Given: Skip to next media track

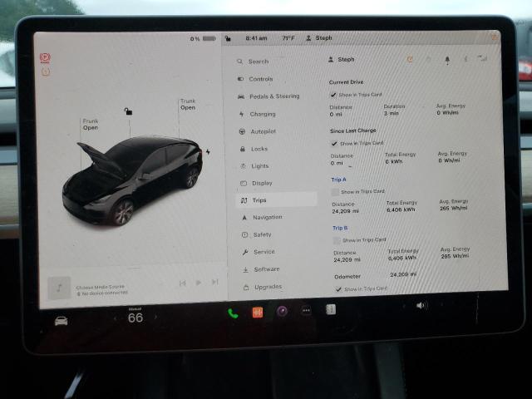Looking at the screenshot, I should (x=214, y=282).
